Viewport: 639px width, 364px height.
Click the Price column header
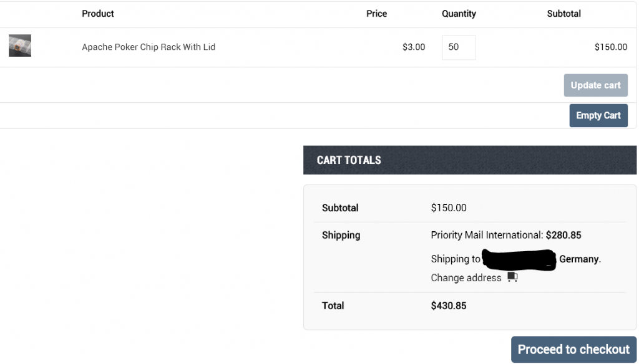click(x=376, y=14)
